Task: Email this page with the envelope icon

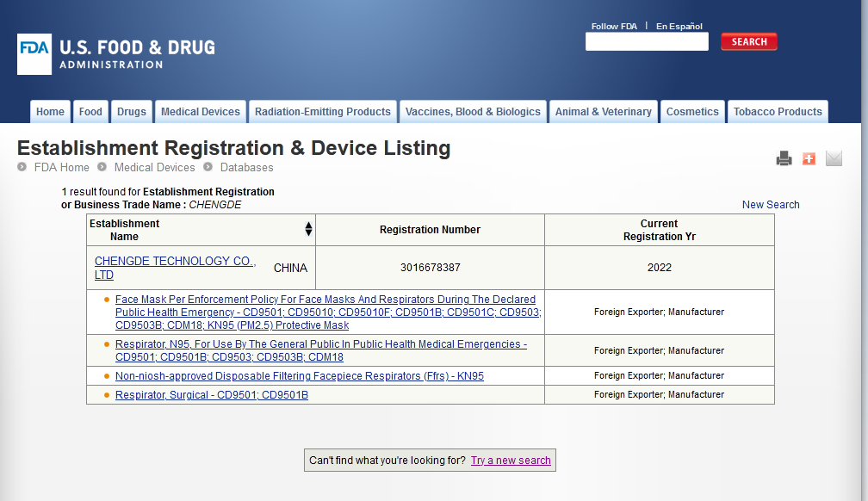Action: click(834, 159)
